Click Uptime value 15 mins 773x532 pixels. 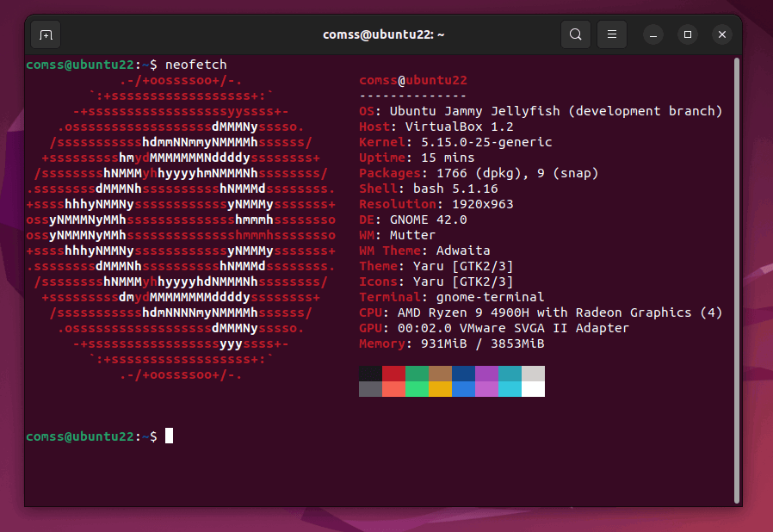coord(448,158)
